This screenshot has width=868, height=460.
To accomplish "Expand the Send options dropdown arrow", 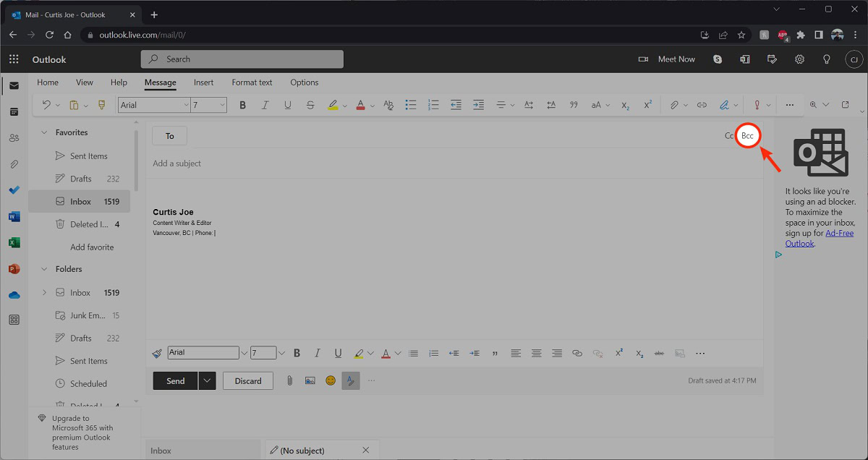I will click(208, 380).
